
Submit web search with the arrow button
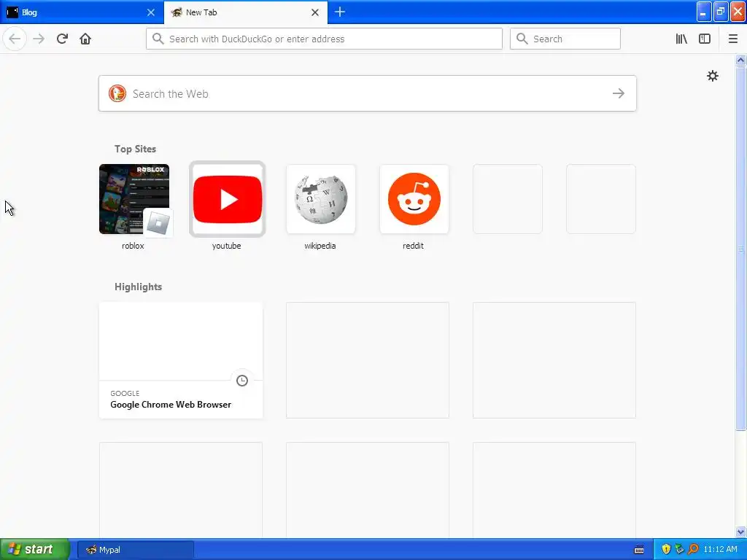click(619, 93)
